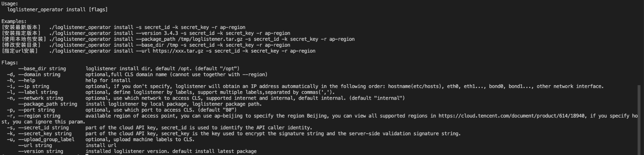The width and height of the screenshot is (644, 155).
Task: Click the "Usage:" heading text
Action: tap(10, 3)
